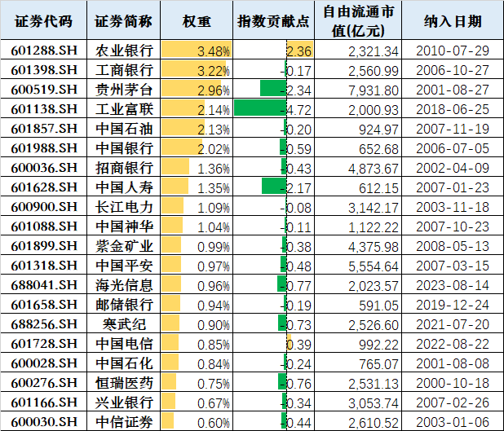Image resolution: width=504 pixels, height=431 pixels.
Task: Click the 中国石化 name cell
Action: [123, 363]
